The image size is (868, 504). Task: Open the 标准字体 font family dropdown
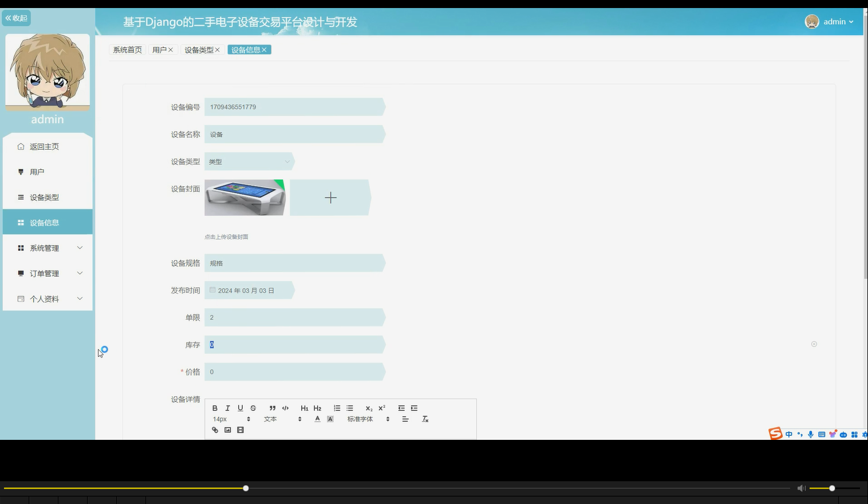click(x=368, y=419)
